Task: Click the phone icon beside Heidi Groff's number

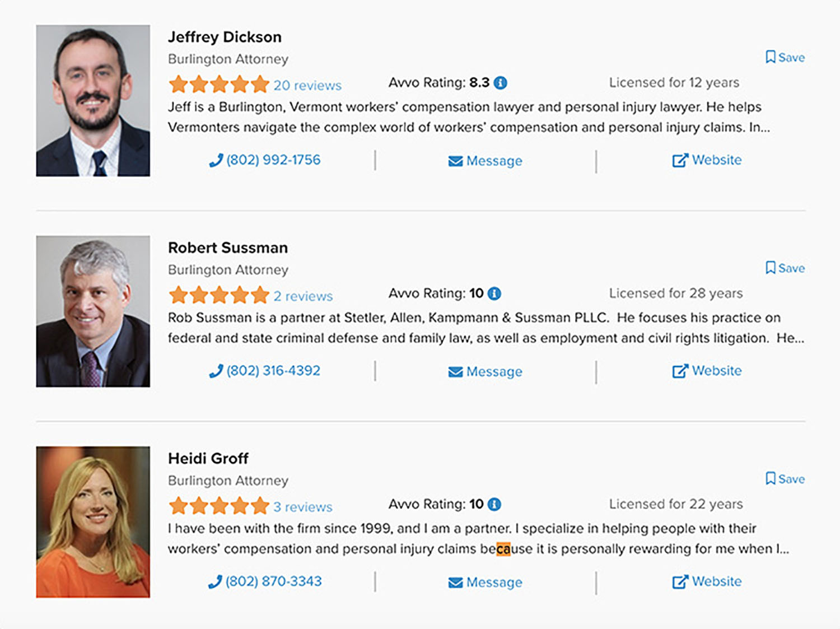Action: click(214, 581)
